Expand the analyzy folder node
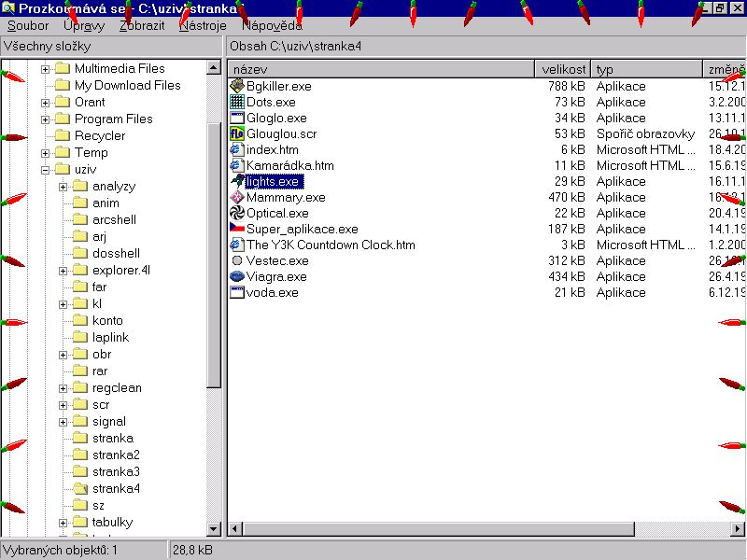Screen dimensions: 747x560 63,187
